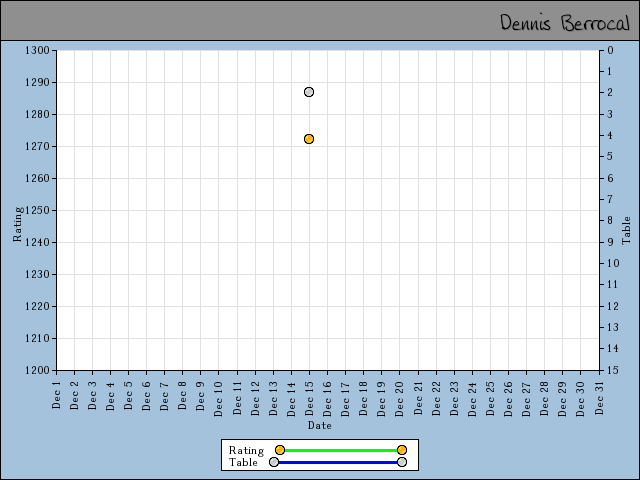
Task: Click the orange Rating data point on chart
Action: click(309, 139)
